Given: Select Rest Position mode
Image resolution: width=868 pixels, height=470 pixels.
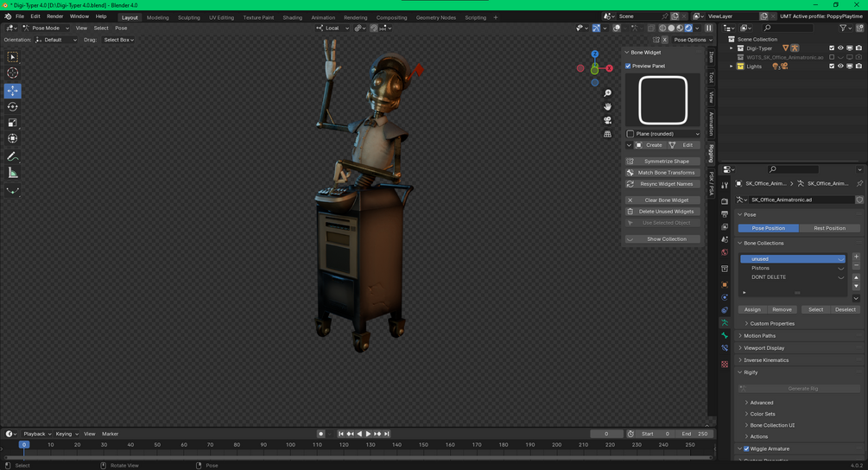Looking at the screenshot, I should pos(829,228).
